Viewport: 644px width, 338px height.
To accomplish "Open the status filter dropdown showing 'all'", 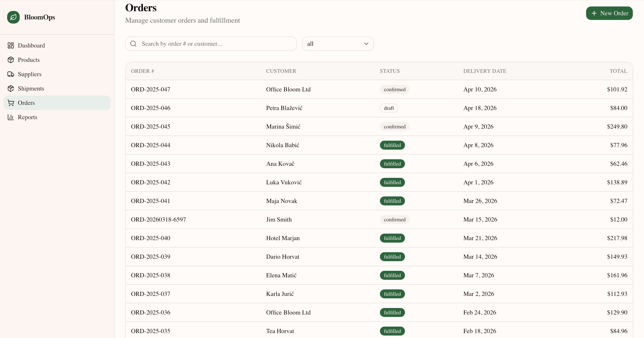I will [x=338, y=43].
